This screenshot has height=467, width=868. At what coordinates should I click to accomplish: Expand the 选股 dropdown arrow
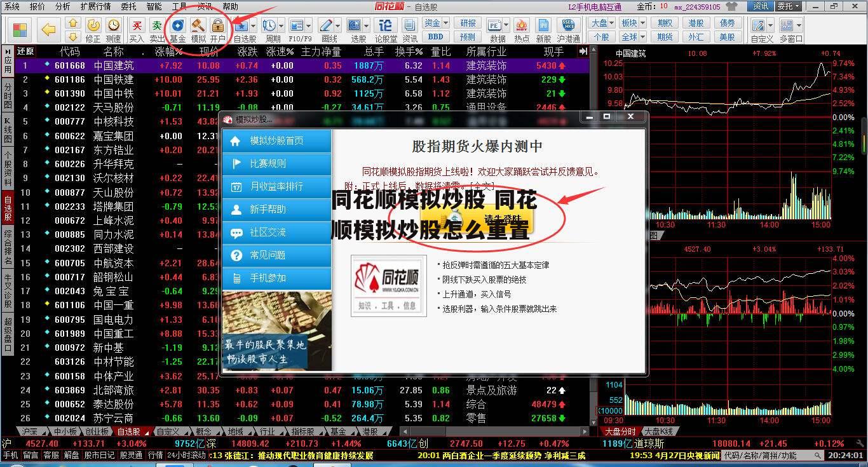367,25
